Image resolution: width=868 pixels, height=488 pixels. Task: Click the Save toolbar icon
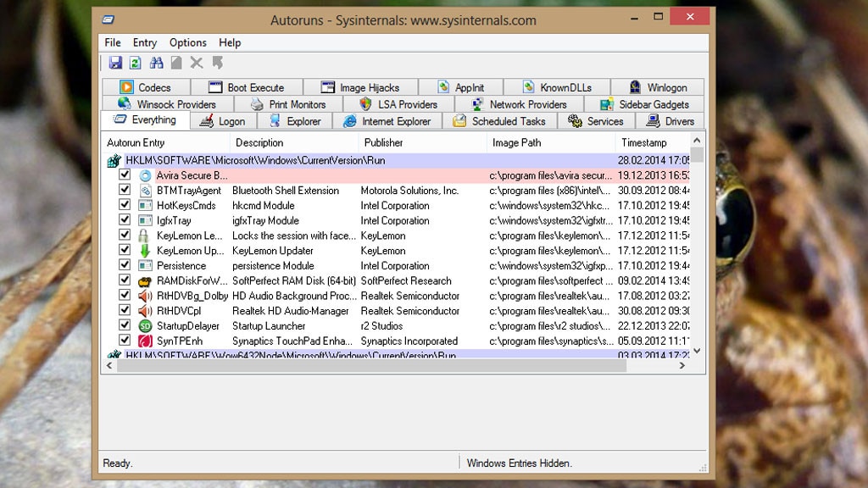115,63
